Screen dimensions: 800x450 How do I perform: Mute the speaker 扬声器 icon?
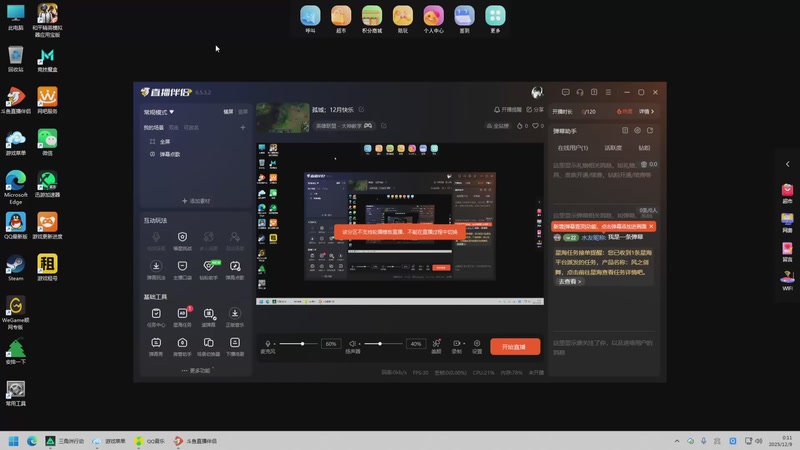coord(352,343)
